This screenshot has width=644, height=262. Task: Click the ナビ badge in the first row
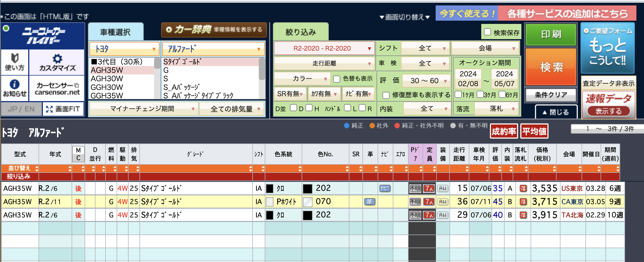click(385, 188)
